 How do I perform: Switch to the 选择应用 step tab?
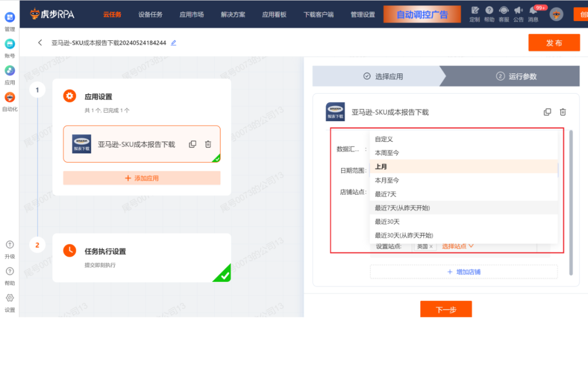click(379, 76)
